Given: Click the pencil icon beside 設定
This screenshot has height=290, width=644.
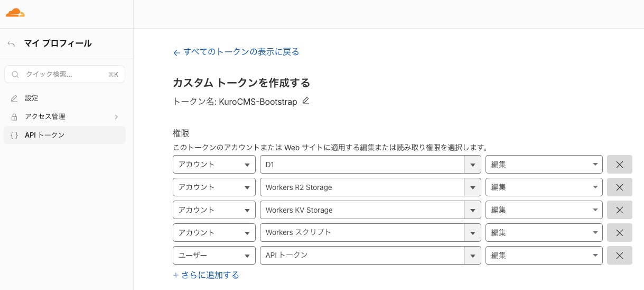Looking at the screenshot, I should 14,98.
